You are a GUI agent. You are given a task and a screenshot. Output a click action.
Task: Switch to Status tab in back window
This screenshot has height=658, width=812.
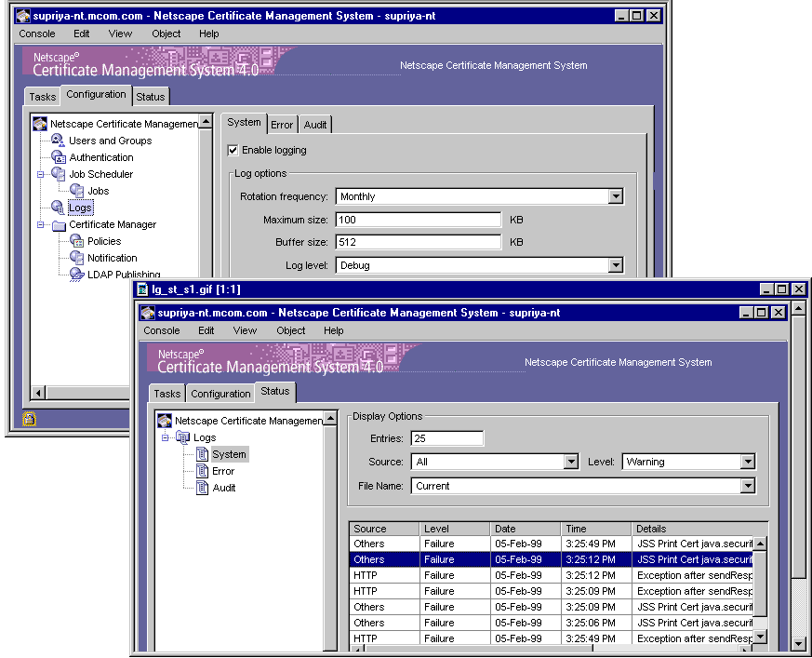150,97
